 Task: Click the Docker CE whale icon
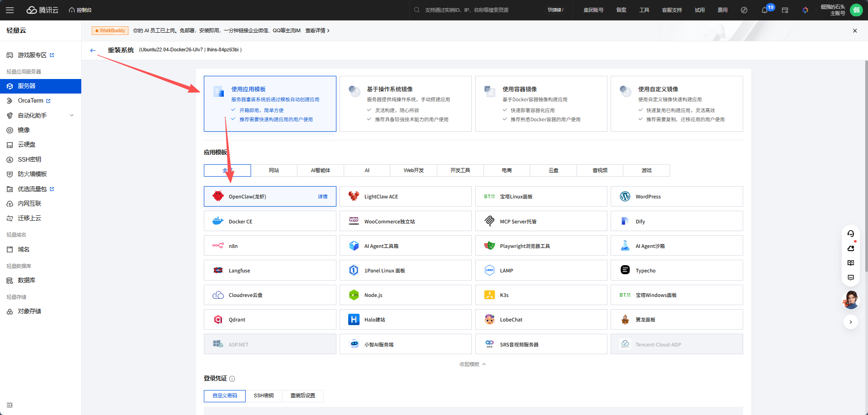[218, 221]
